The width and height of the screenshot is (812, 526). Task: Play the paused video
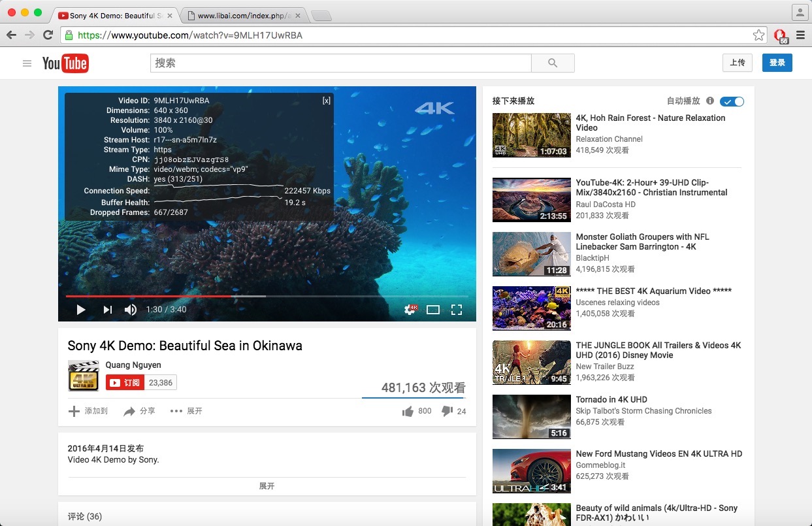tap(81, 310)
